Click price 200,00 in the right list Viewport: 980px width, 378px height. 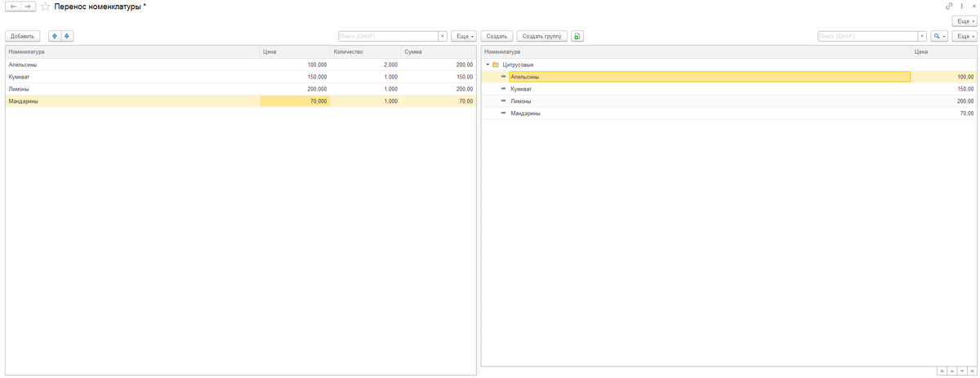coord(945,101)
